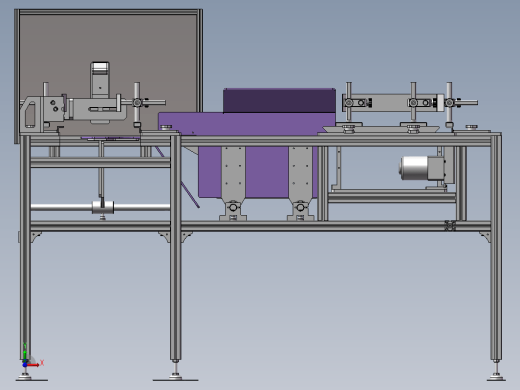Click the green Y axis of the triad
520x390 pixels.
click(25, 354)
